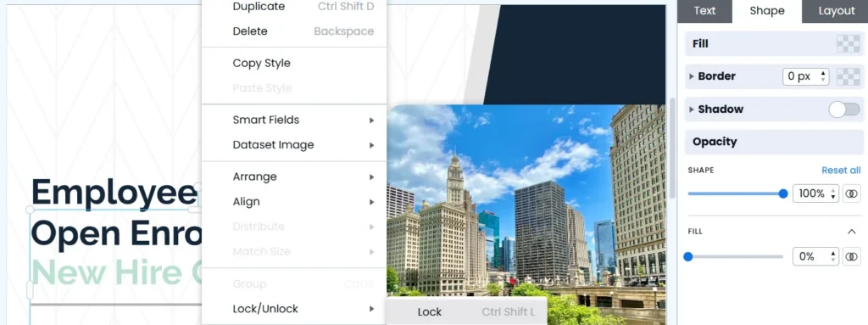Screen dimensions: 868x325
Task: Click Copy Style menu entry
Action: pos(294,64)
